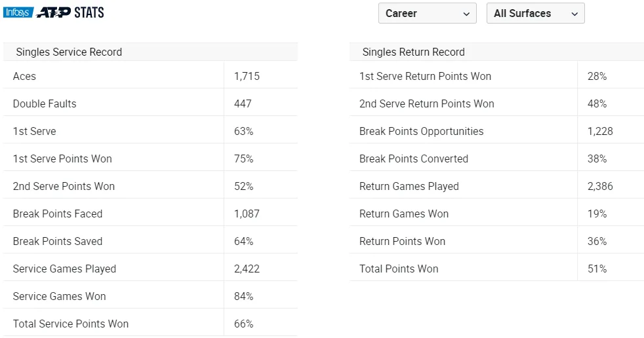Click the Break Points Opportunities value 1,228

[x=600, y=131]
